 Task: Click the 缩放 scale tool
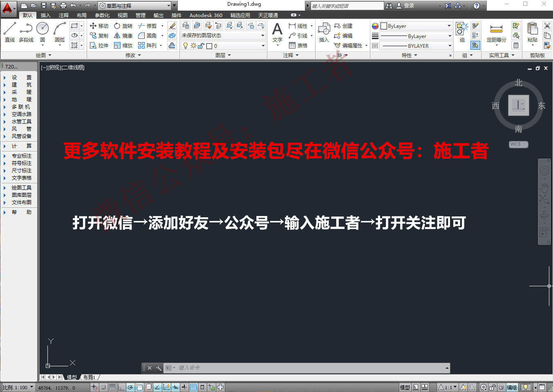click(x=123, y=45)
